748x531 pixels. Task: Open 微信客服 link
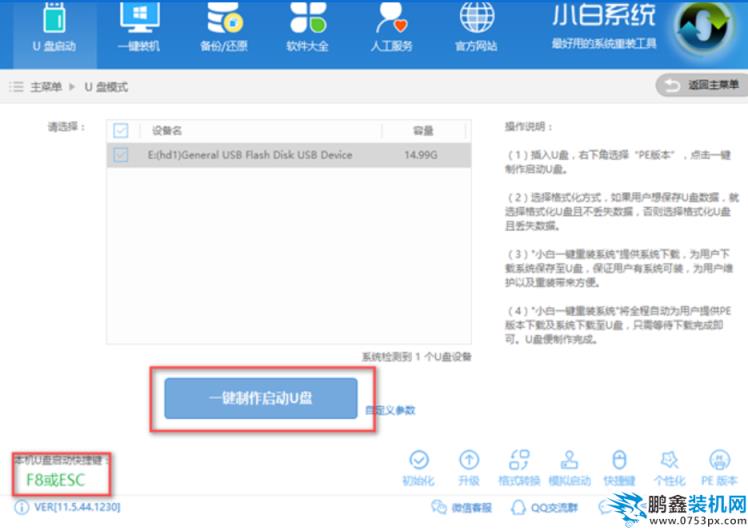coord(461,508)
